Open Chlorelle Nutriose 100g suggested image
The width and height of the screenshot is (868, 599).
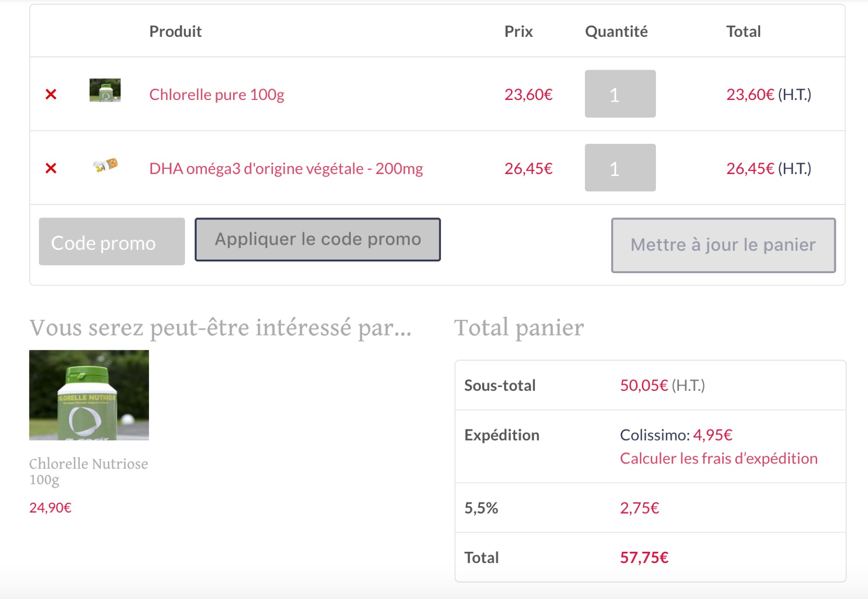click(x=89, y=395)
